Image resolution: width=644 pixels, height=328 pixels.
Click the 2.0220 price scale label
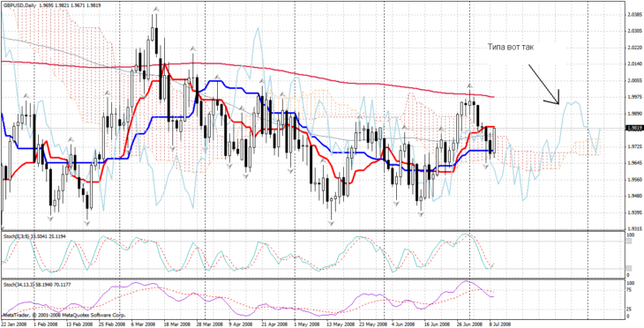(634, 48)
